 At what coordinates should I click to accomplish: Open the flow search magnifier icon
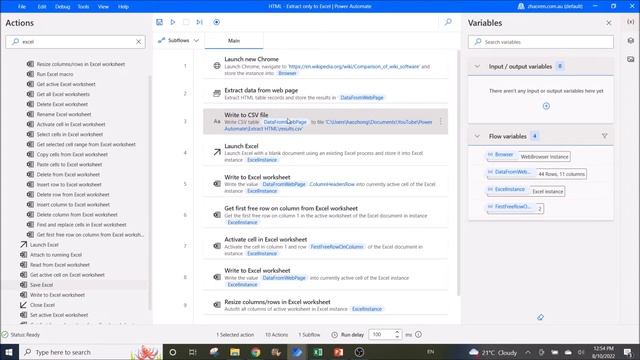pyautogui.click(x=448, y=22)
